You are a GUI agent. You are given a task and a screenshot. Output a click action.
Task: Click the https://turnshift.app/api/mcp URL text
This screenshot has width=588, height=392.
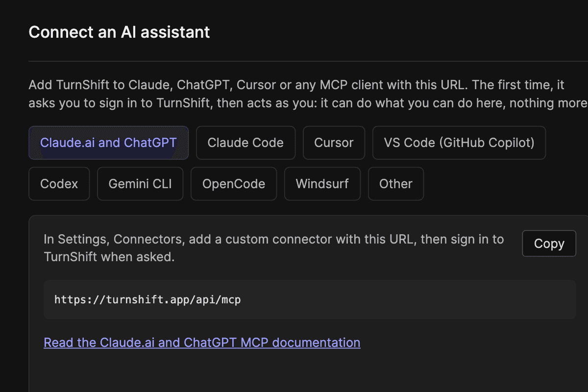click(147, 299)
